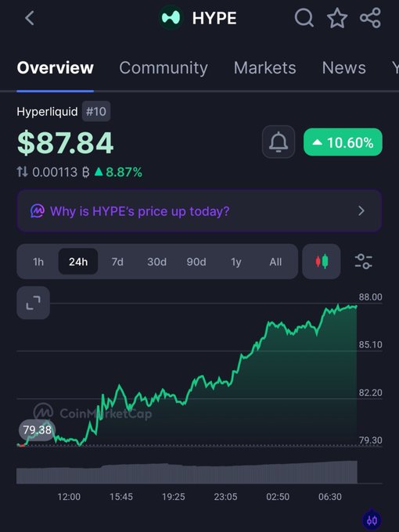
Task: Add HYPE to watchlist with star icon
Action: coord(337,18)
